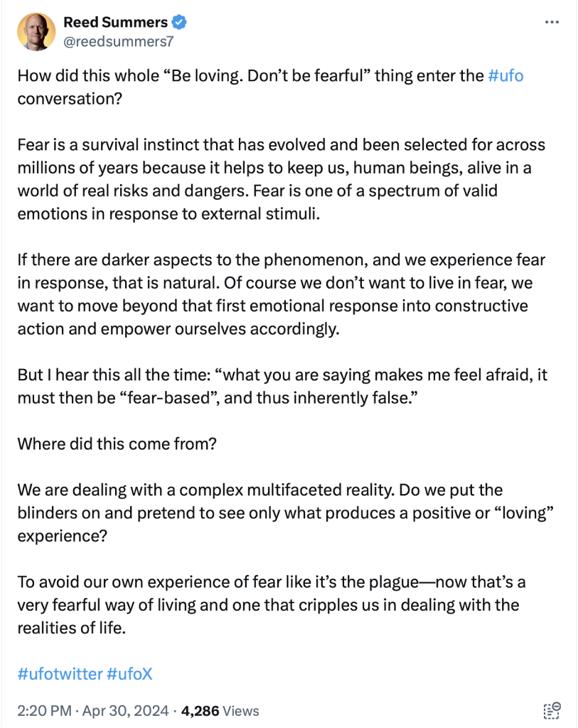Open the #ufoX hashtag
This screenshot has width=578, height=728.
click(x=129, y=674)
